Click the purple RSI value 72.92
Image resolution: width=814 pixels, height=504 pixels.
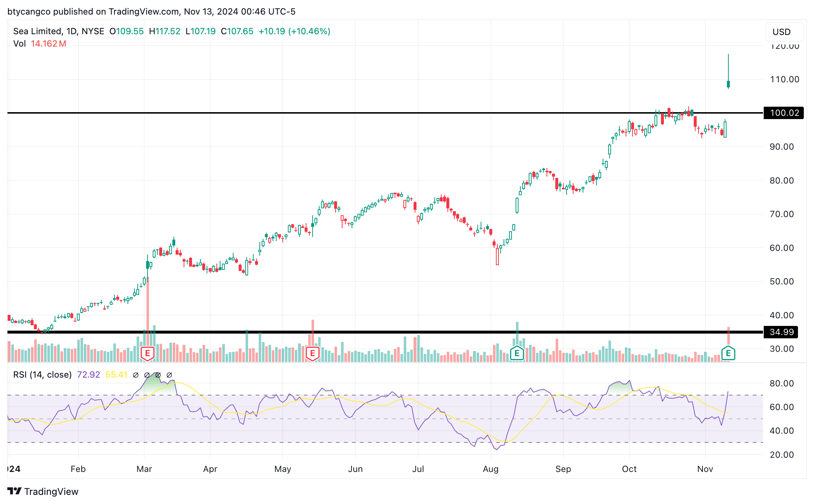pyautogui.click(x=89, y=375)
